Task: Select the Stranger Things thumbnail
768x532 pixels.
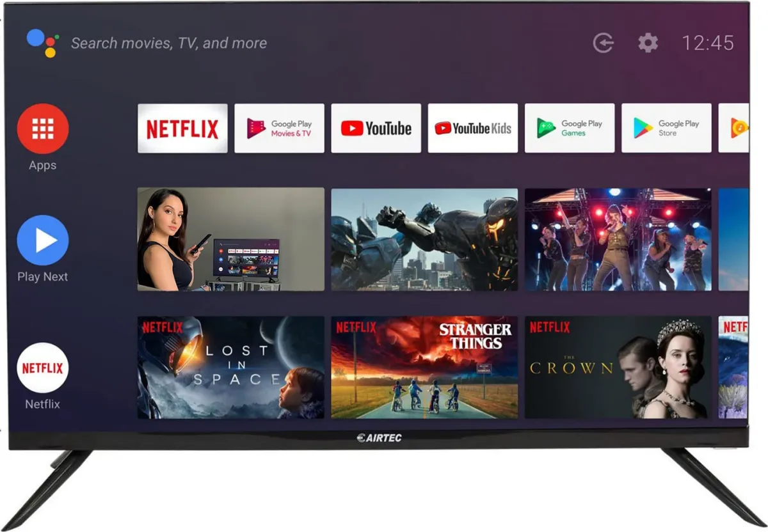Action: pyautogui.click(x=424, y=368)
